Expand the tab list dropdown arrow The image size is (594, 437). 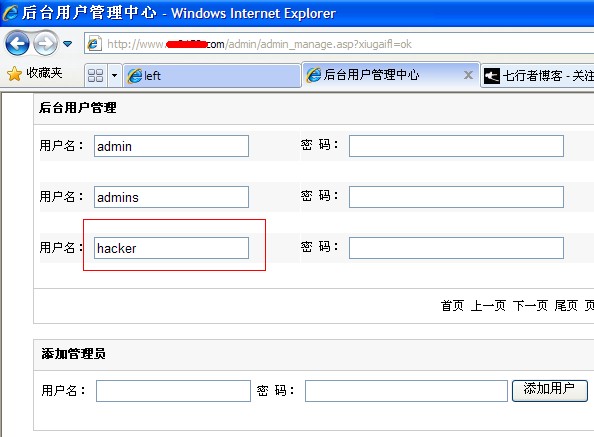click(x=114, y=75)
